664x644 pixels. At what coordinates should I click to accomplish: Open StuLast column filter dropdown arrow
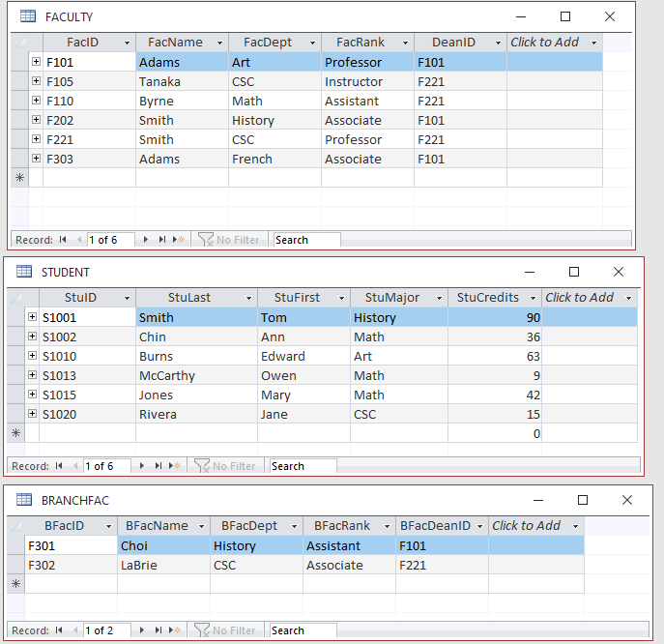tap(248, 298)
